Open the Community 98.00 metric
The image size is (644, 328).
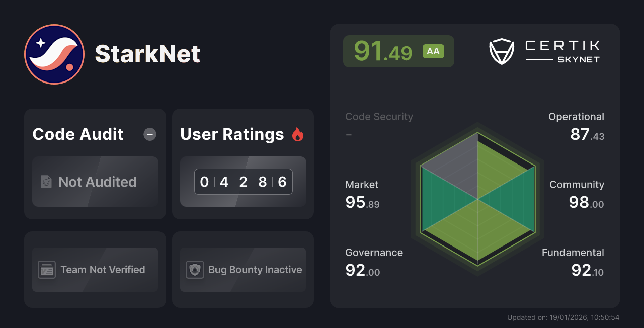tap(577, 194)
